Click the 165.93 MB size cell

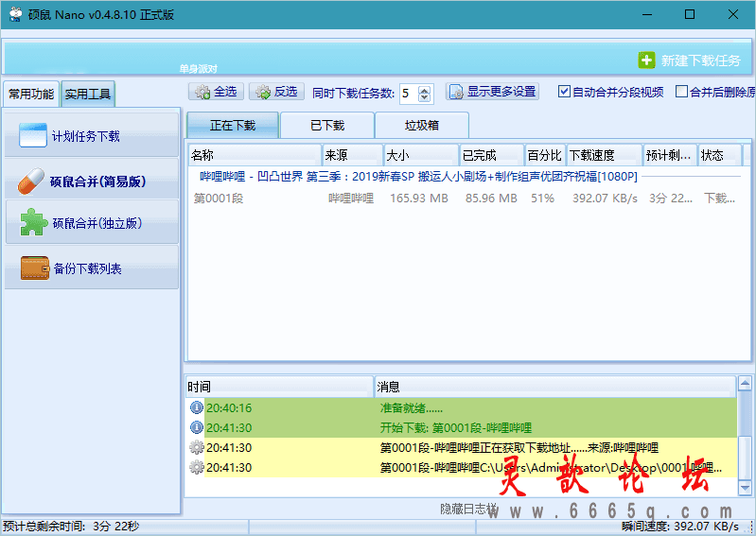click(x=418, y=198)
